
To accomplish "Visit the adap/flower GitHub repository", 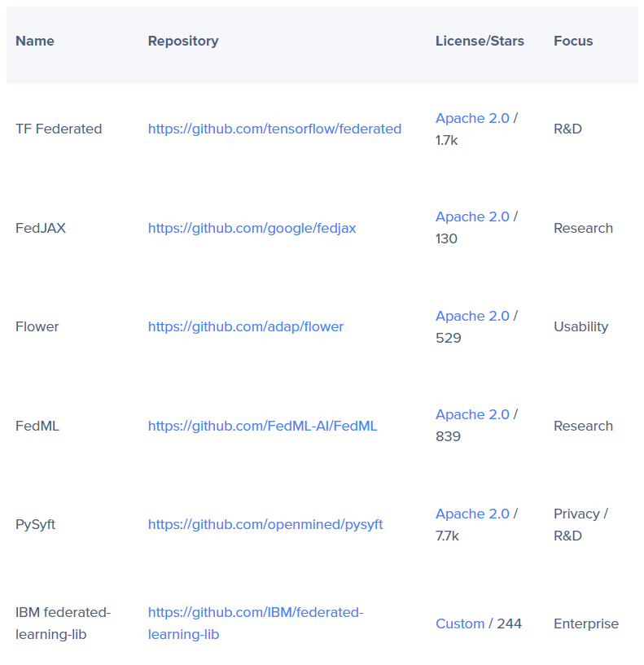I will [x=246, y=326].
